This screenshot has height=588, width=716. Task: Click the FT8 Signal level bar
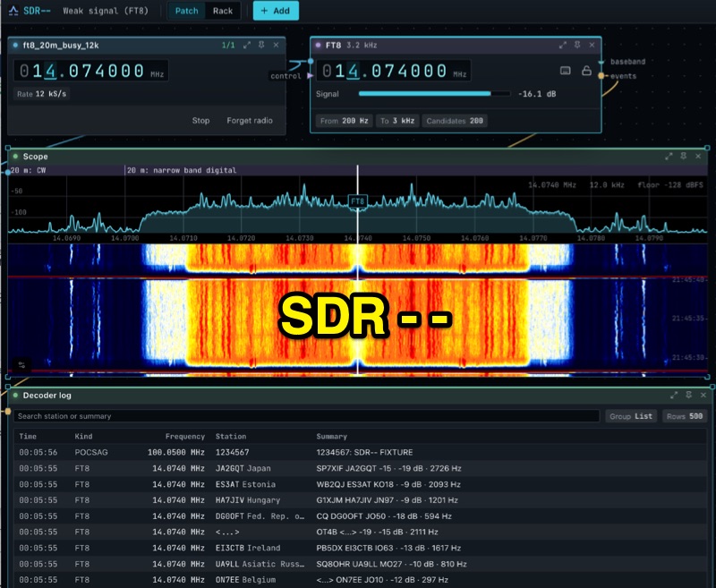[x=434, y=94]
